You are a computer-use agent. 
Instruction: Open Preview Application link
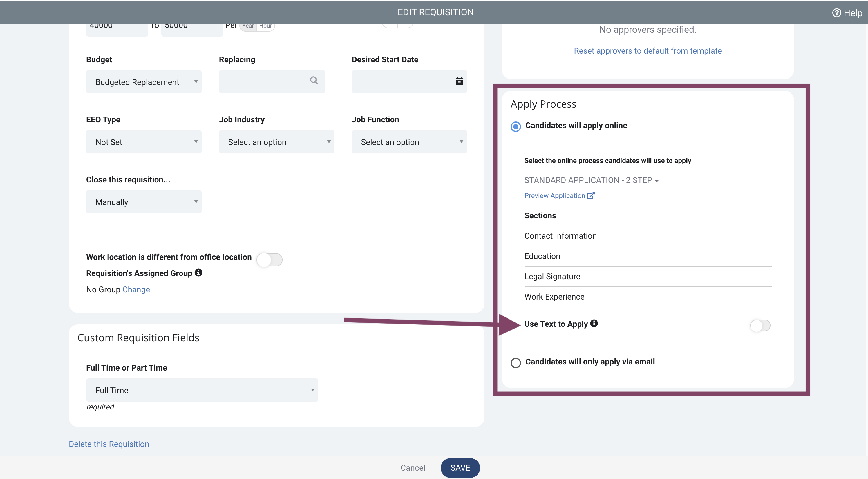(x=555, y=196)
